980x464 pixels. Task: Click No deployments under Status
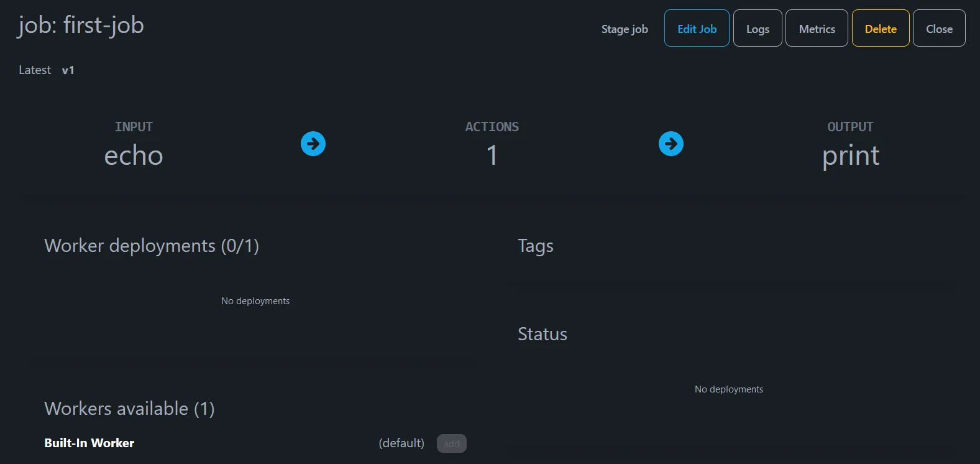pyautogui.click(x=729, y=389)
